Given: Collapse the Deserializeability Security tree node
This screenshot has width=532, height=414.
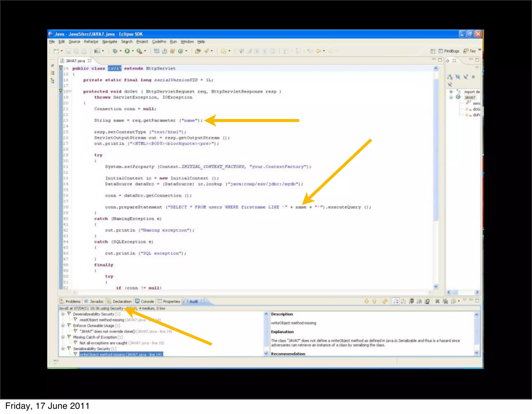Looking at the screenshot, I should tap(63, 314).
